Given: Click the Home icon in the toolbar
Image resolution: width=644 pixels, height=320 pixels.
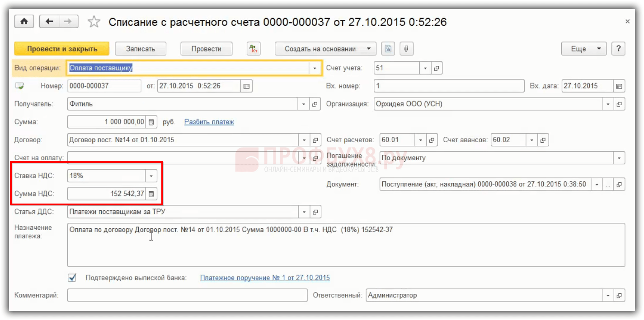Looking at the screenshot, I should tap(24, 22).
